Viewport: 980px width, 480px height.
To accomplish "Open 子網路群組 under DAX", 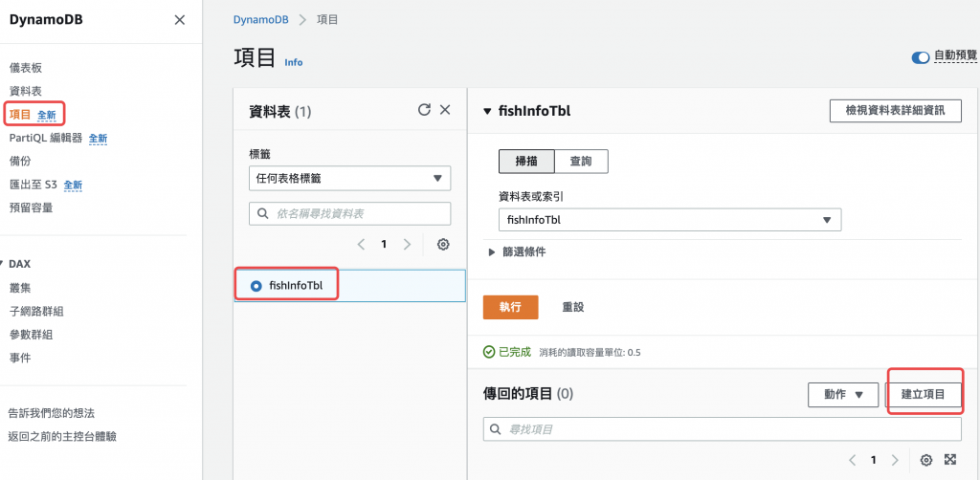I will [36, 311].
